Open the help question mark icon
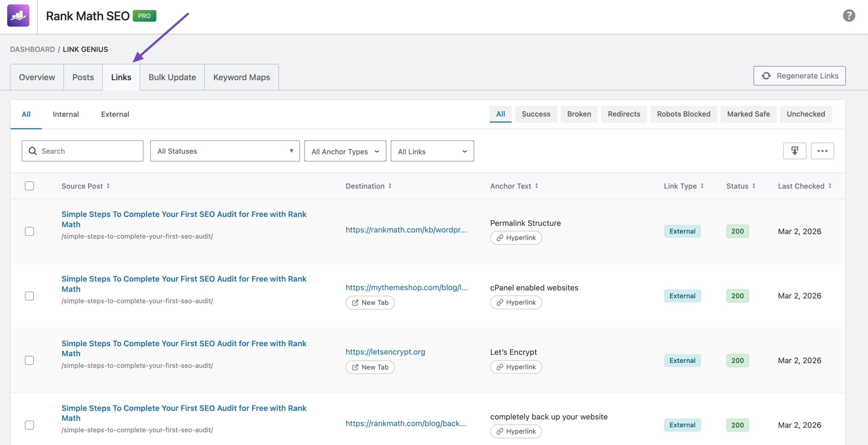The width and height of the screenshot is (868, 445). coord(849,15)
